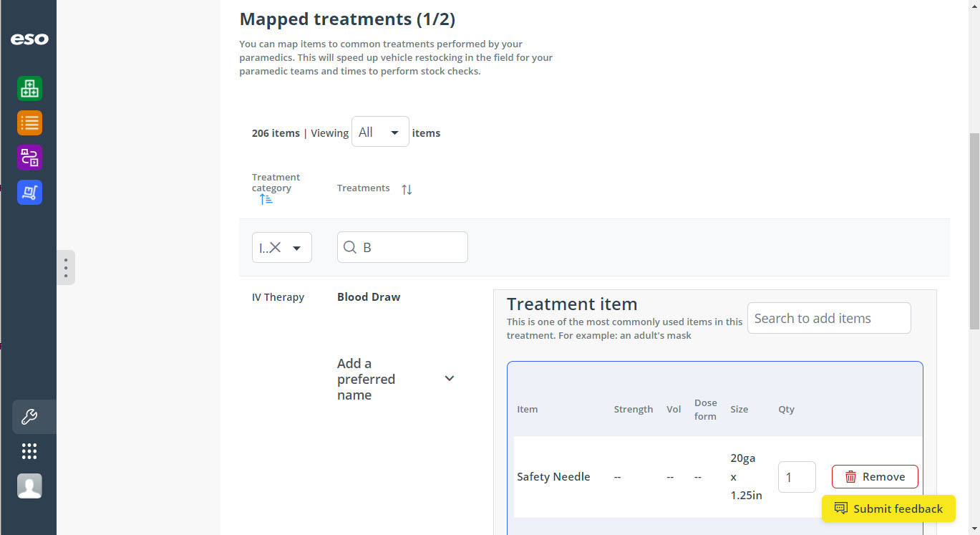Sort the Treatments column
Image resolution: width=980 pixels, height=535 pixels.
(x=407, y=189)
